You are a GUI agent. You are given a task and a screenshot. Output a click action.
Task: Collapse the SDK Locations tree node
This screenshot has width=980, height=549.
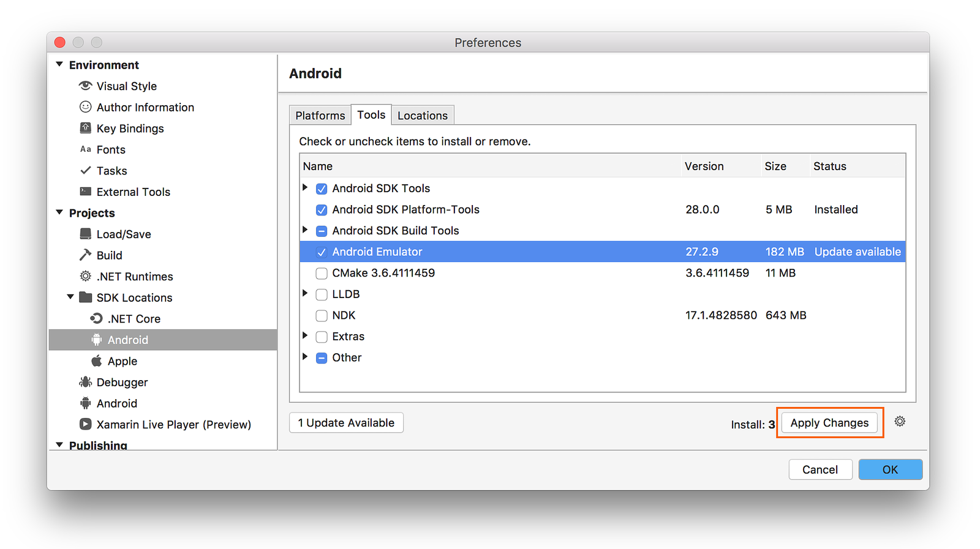(70, 297)
